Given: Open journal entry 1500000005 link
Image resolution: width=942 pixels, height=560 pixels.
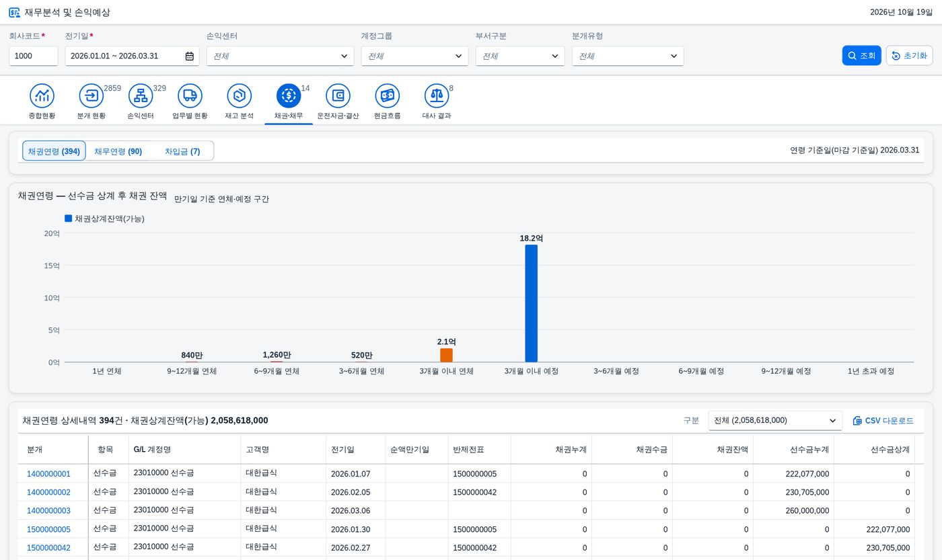Looking at the screenshot, I should pyautogui.click(x=48, y=529).
